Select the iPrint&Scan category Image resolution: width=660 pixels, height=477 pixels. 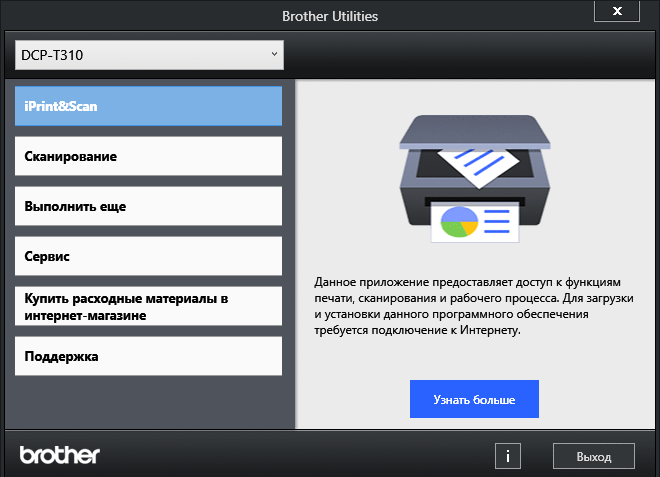coord(148,106)
